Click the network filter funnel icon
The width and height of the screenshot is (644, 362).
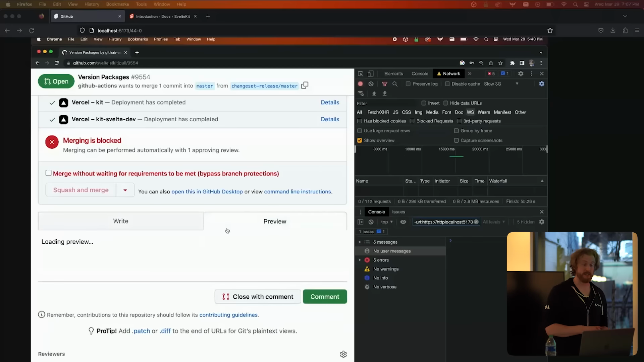(385, 84)
